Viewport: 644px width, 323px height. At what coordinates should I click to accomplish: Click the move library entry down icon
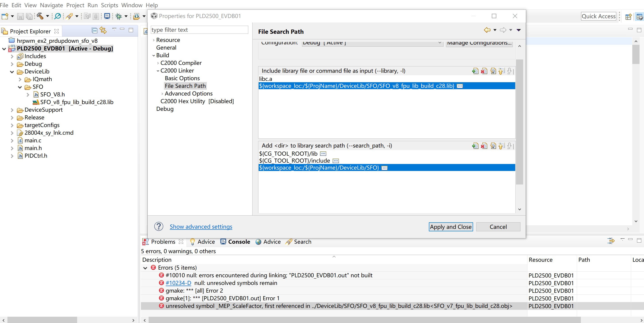[509, 71]
